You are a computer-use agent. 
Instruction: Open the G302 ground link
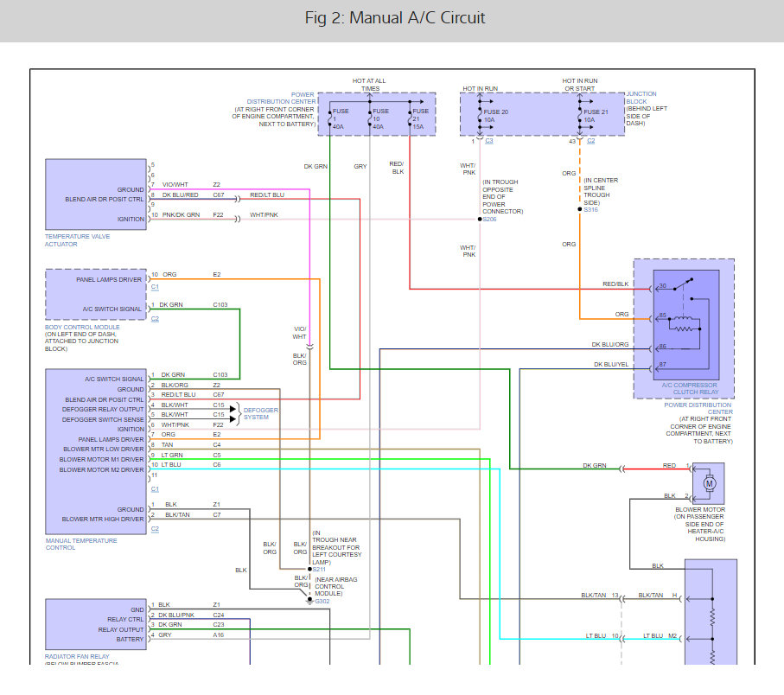tap(322, 601)
